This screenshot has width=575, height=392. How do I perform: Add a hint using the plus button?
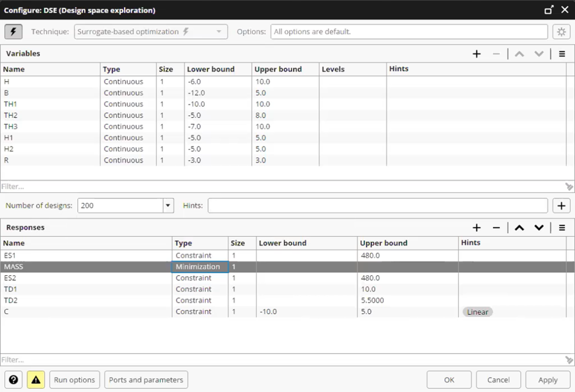[561, 206]
